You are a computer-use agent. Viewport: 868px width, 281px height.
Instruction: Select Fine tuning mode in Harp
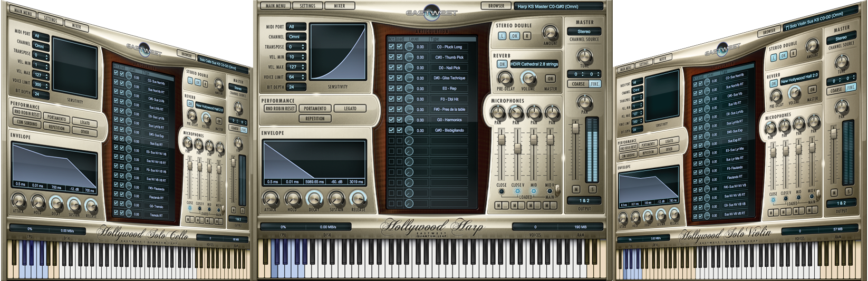point(595,84)
